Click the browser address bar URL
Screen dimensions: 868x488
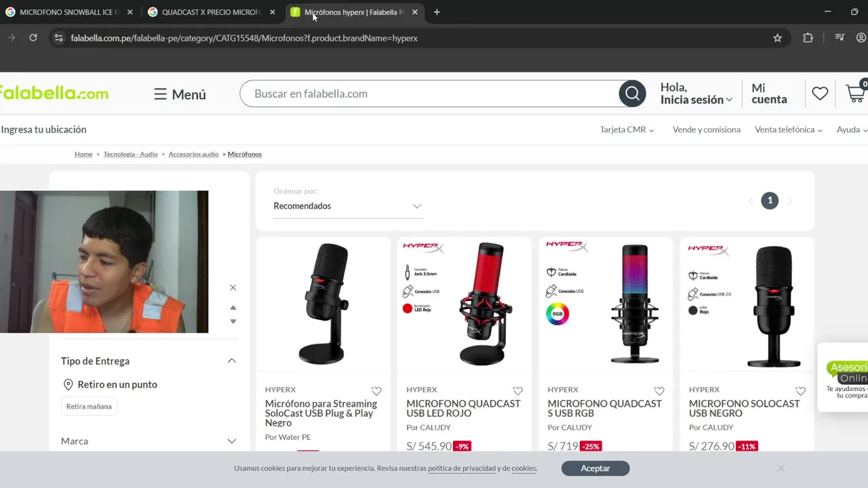[x=244, y=38]
